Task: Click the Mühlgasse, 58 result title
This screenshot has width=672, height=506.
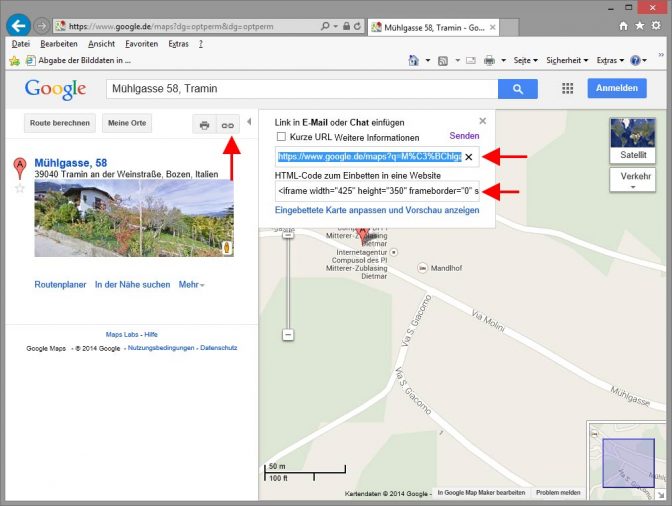Action: (x=71, y=163)
